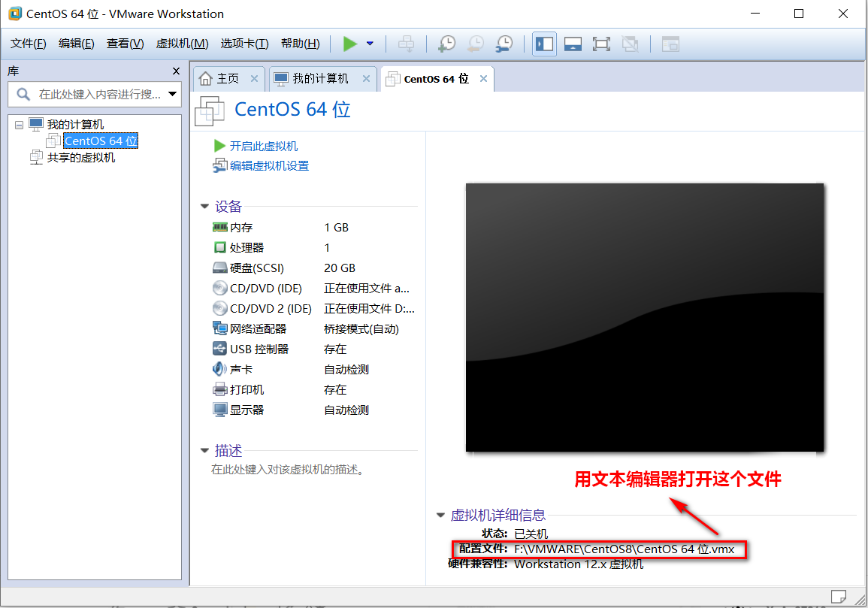
Task: Click the CD/DVD 2 (IDE) disc icon
Action: pos(219,308)
